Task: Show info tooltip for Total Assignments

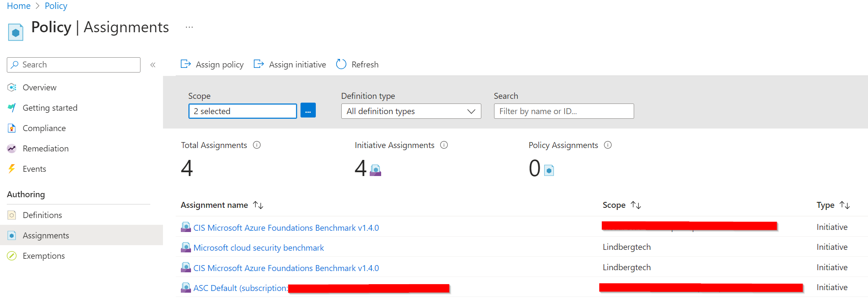Action: (257, 145)
